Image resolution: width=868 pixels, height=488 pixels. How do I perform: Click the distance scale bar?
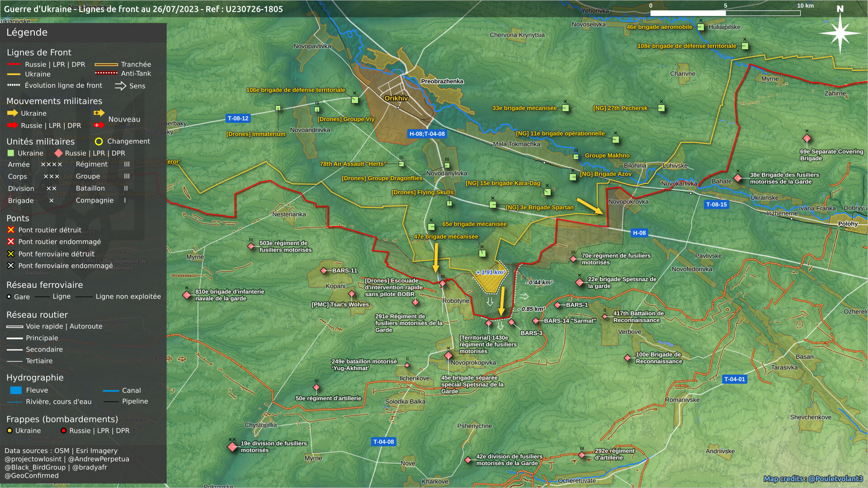coord(725,13)
